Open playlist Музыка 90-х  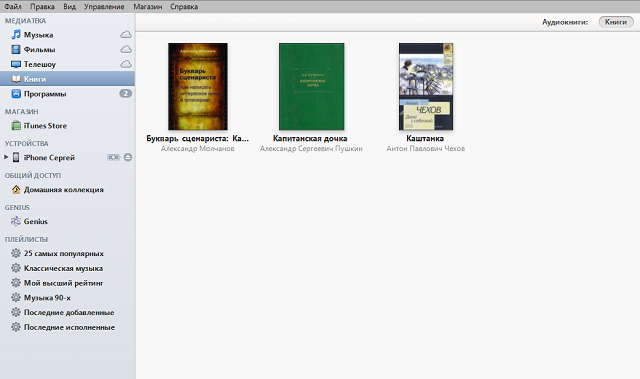pos(47,298)
